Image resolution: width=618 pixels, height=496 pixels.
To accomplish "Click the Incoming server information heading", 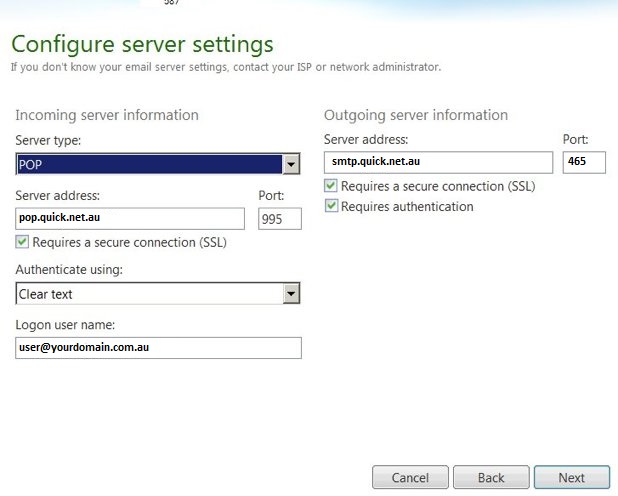I will (107, 115).
